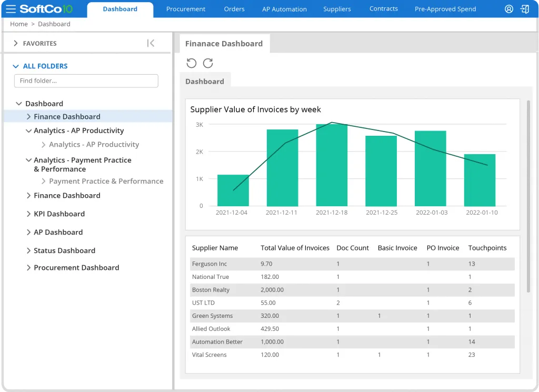Expand the Procurement Dashboard folder

click(29, 268)
